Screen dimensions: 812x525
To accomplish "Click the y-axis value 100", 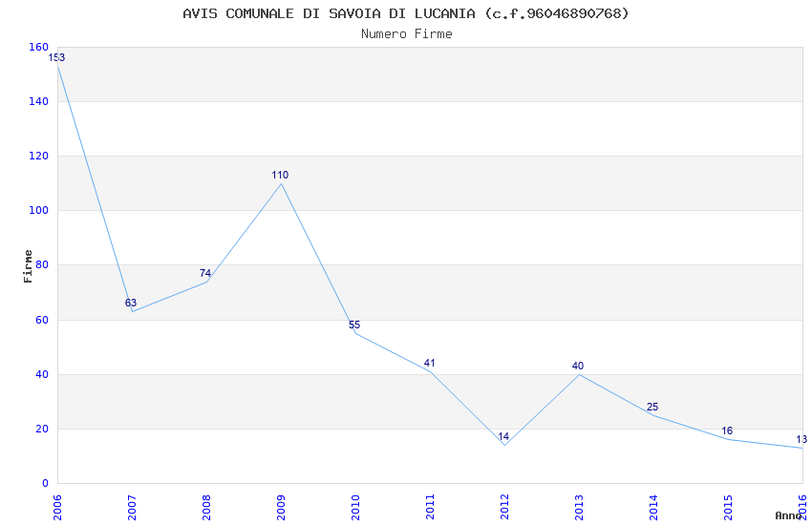I will point(39,211).
